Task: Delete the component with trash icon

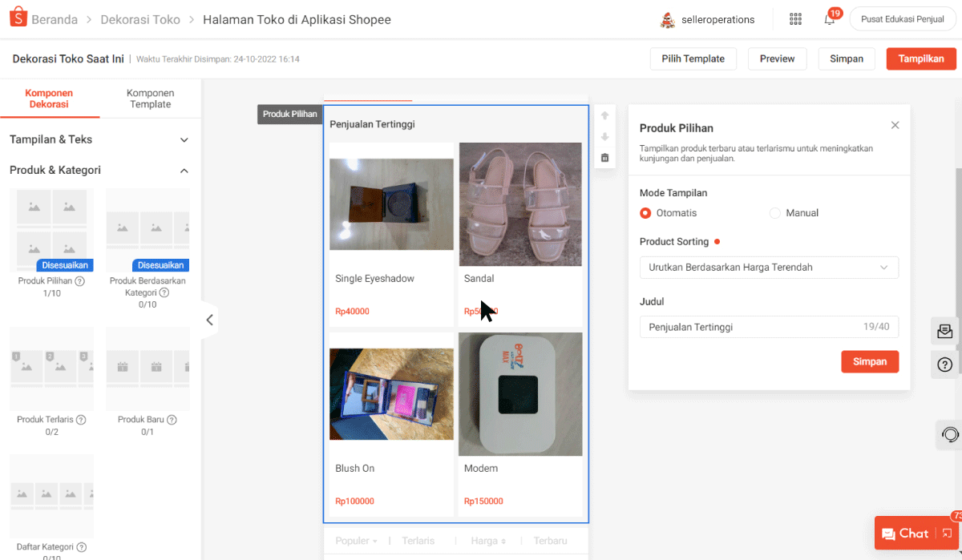Action: 605,158
